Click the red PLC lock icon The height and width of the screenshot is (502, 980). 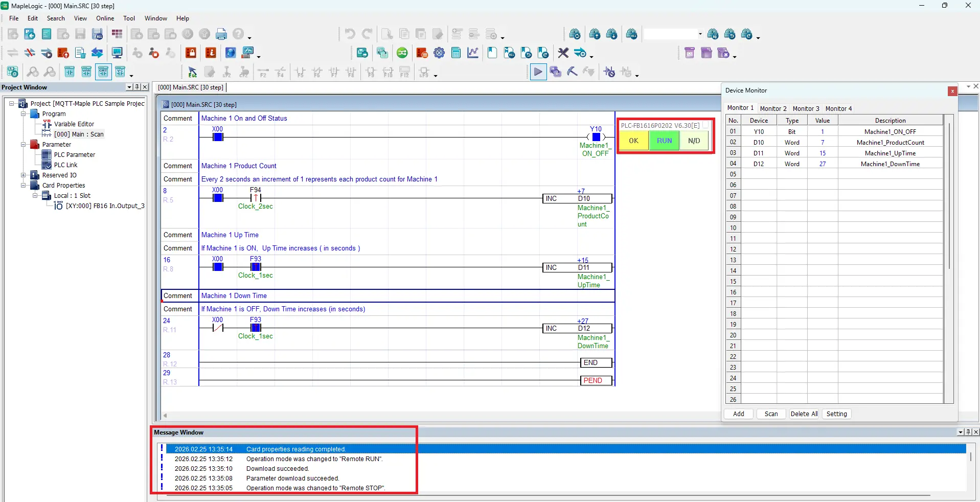[x=191, y=53]
